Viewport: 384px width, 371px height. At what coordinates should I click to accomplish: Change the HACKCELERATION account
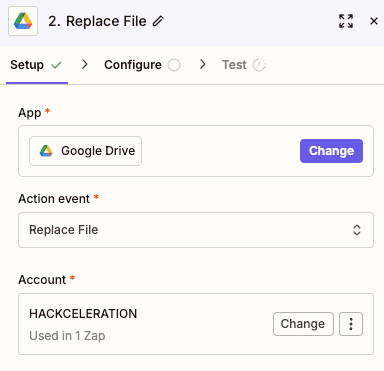(303, 324)
